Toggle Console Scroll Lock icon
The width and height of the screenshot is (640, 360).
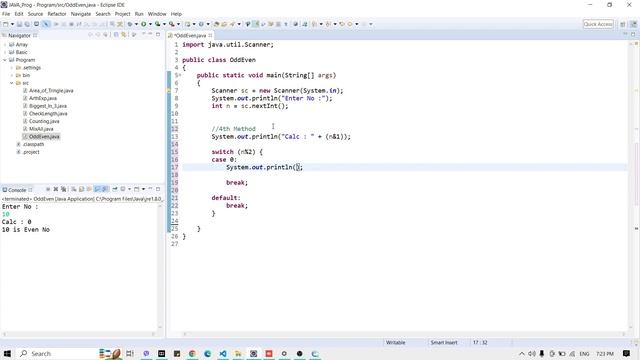coord(81,189)
